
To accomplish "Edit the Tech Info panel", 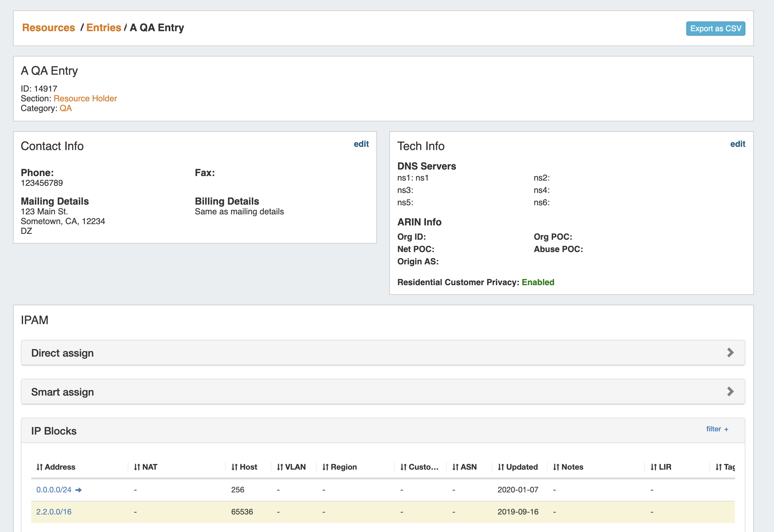I will point(737,144).
